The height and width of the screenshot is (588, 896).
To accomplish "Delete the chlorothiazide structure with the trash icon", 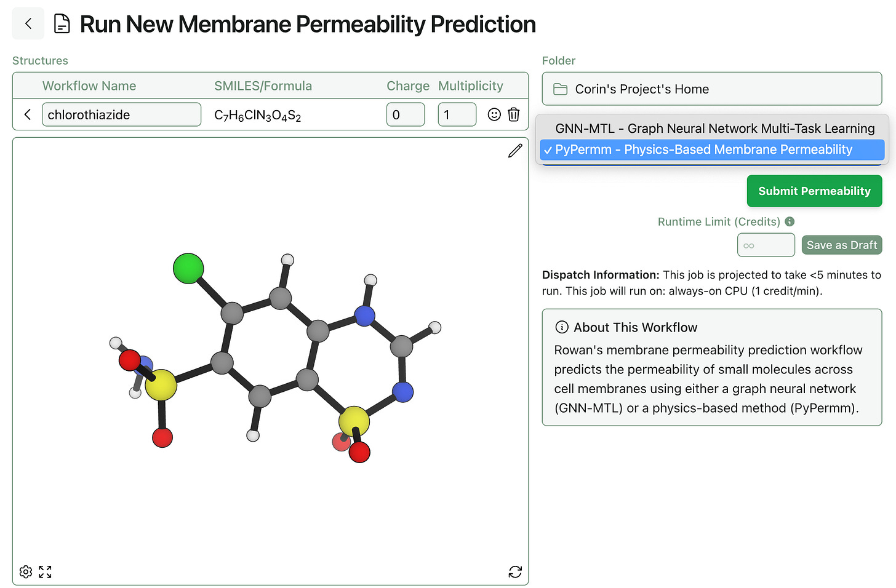I will [x=514, y=114].
